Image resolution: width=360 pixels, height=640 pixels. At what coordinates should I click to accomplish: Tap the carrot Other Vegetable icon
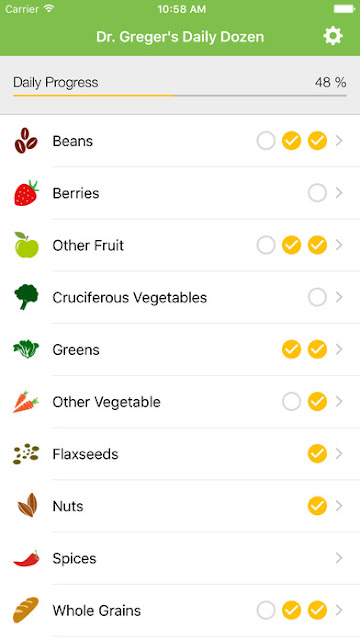click(x=26, y=402)
